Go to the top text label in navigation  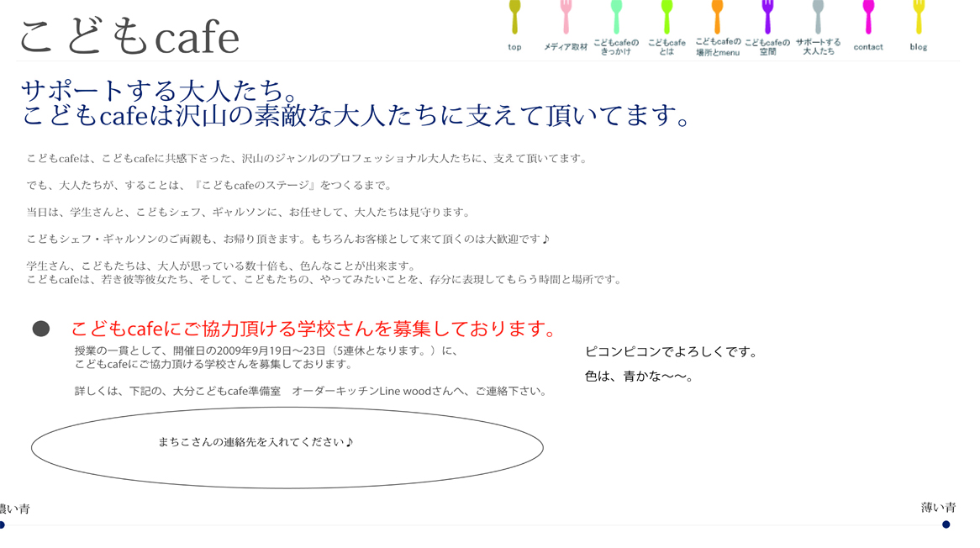[514, 47]
